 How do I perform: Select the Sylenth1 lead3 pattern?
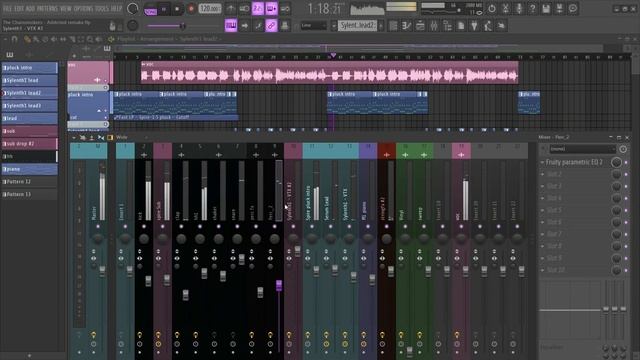29,106
